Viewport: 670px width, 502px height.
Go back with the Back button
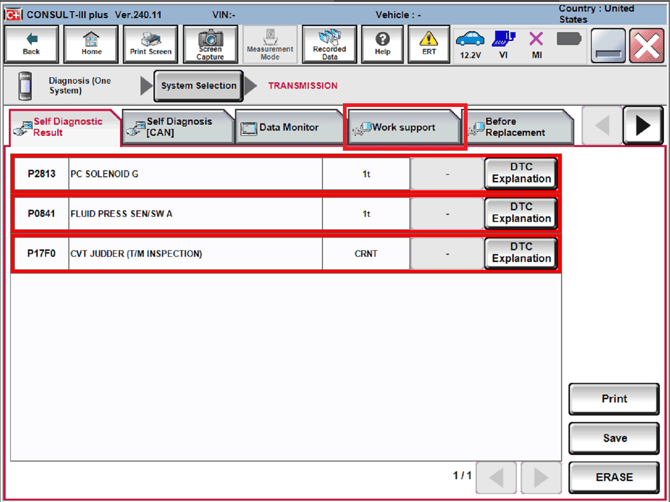tap(31, 44)
